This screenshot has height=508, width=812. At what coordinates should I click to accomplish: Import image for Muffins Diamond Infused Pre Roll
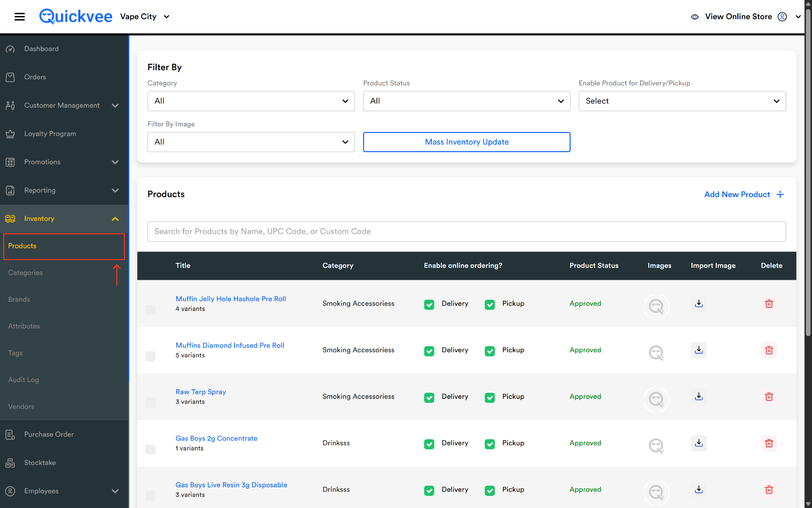(x=699, y=350)
